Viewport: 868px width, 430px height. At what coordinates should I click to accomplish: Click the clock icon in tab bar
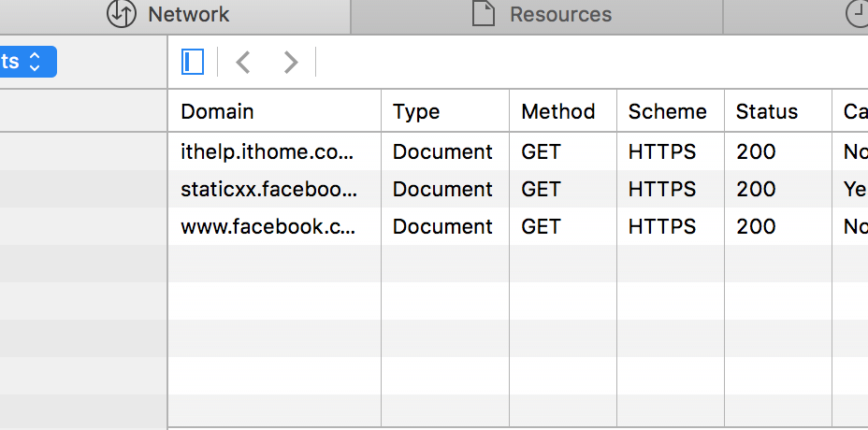click(x=857, y=14)
